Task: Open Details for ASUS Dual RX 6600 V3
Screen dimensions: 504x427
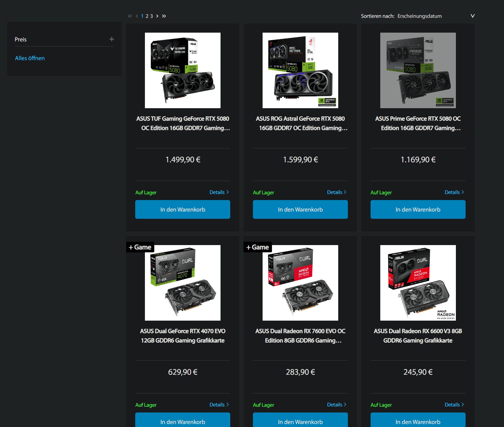Action: (454, 405)
